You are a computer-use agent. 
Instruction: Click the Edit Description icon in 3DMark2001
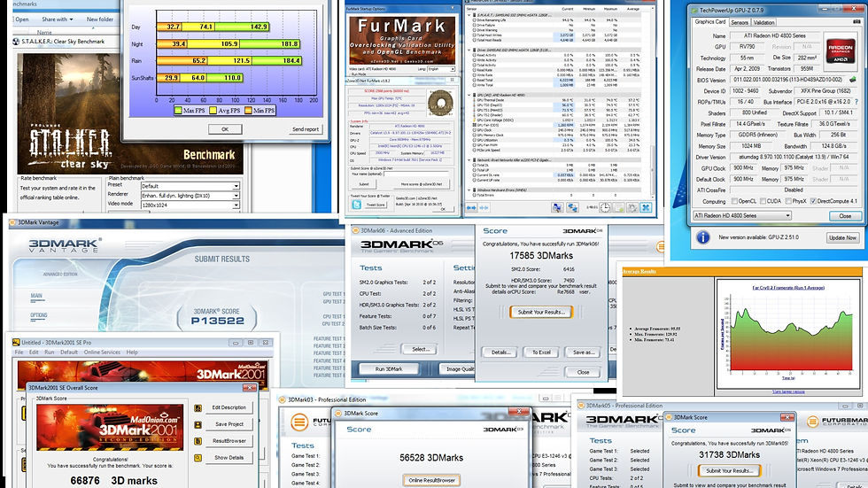(x=198, y=407)
